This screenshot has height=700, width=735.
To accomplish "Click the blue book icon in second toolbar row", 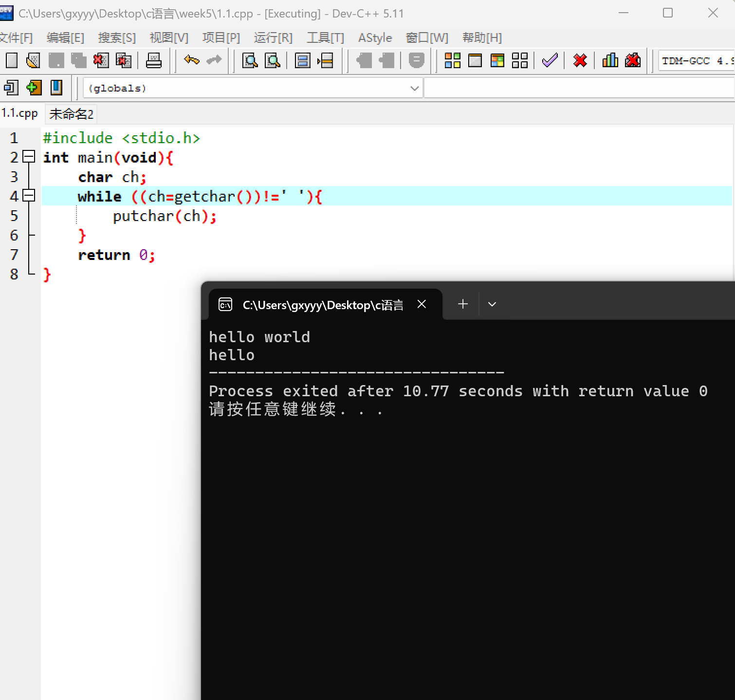I will pos(56,88).
